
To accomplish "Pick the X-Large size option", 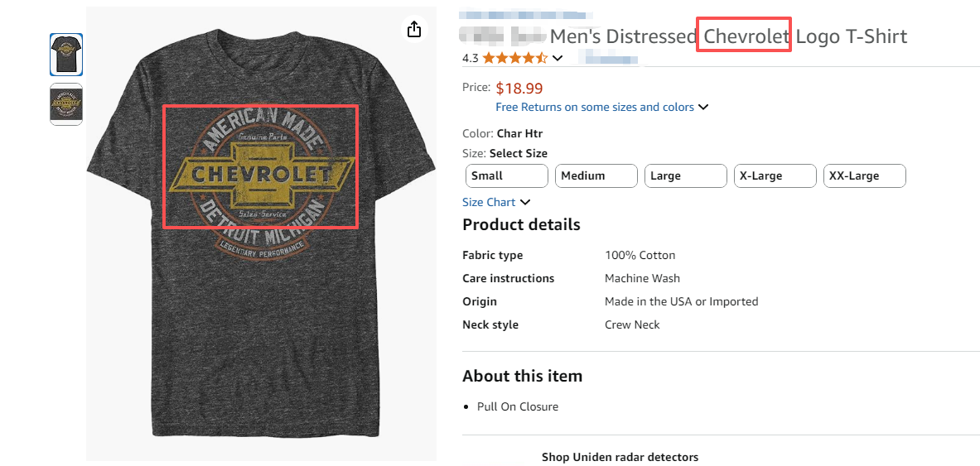I will pos(775,175).
